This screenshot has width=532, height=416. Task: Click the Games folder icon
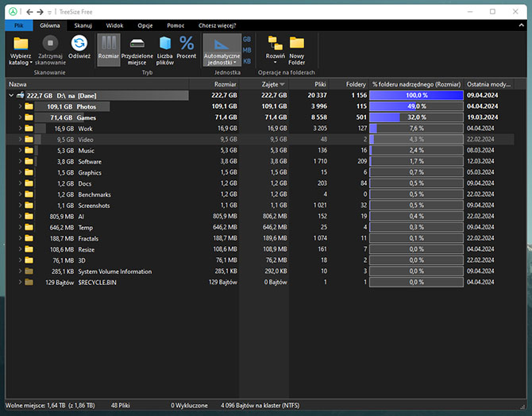pos(29,117)
